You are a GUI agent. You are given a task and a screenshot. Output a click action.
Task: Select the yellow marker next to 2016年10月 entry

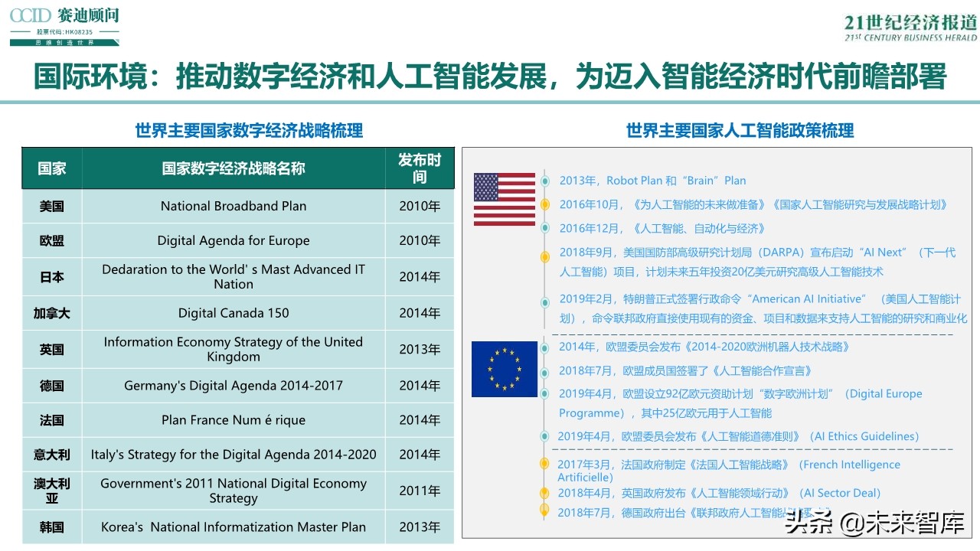tap(544, 204)
